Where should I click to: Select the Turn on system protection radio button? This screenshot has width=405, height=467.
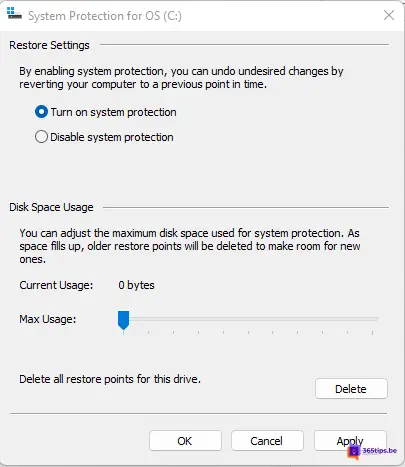coord(41,112)
